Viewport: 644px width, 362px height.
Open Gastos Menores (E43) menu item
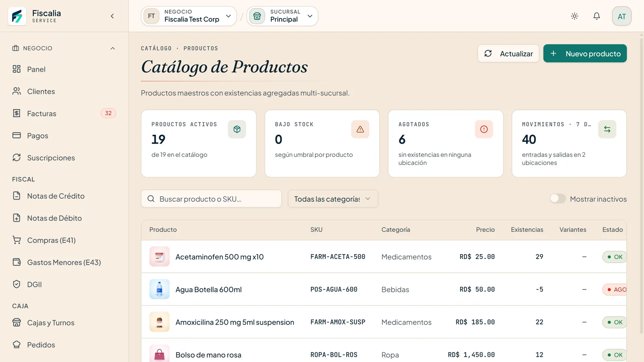(64, 262)
